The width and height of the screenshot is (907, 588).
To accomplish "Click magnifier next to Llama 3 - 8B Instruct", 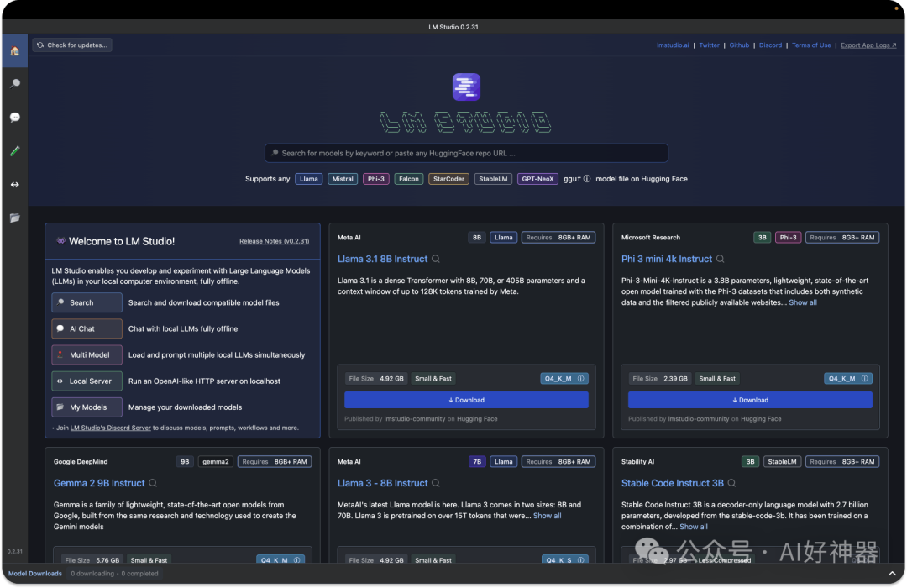I will (x=436, y=483).
